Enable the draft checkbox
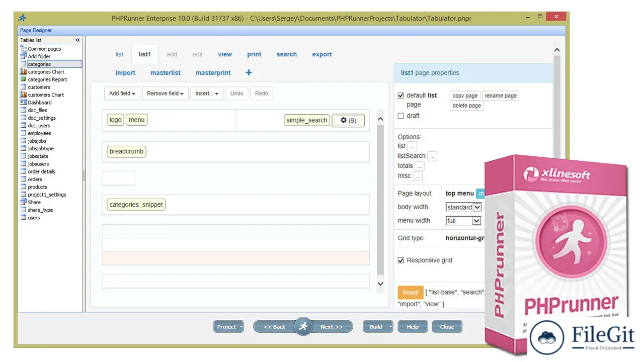The height and width of the screenshot is (362, 644). (x=400, y=116)
